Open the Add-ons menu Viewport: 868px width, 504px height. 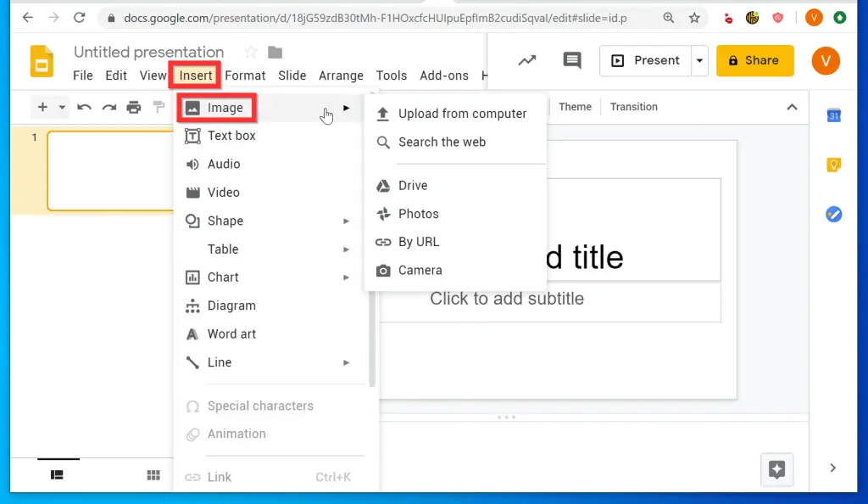pyautogui.click(x=443, y=76)
